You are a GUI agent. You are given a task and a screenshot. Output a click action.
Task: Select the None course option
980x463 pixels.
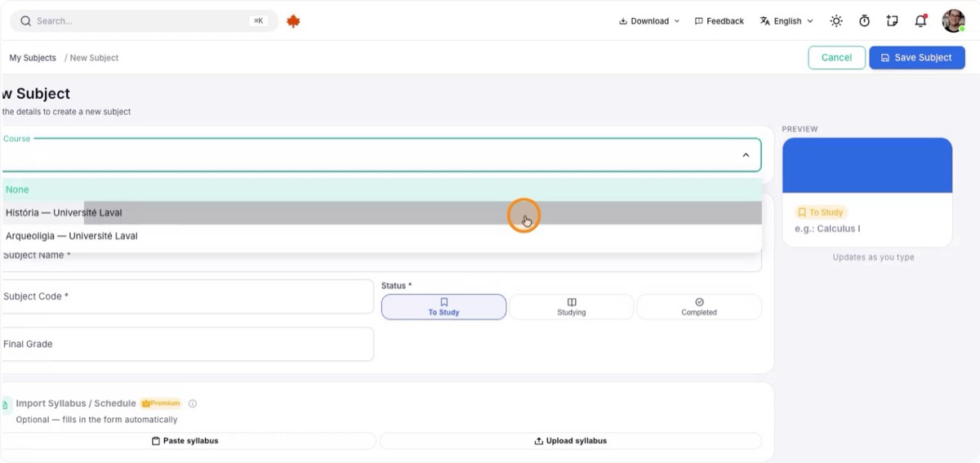381,189
